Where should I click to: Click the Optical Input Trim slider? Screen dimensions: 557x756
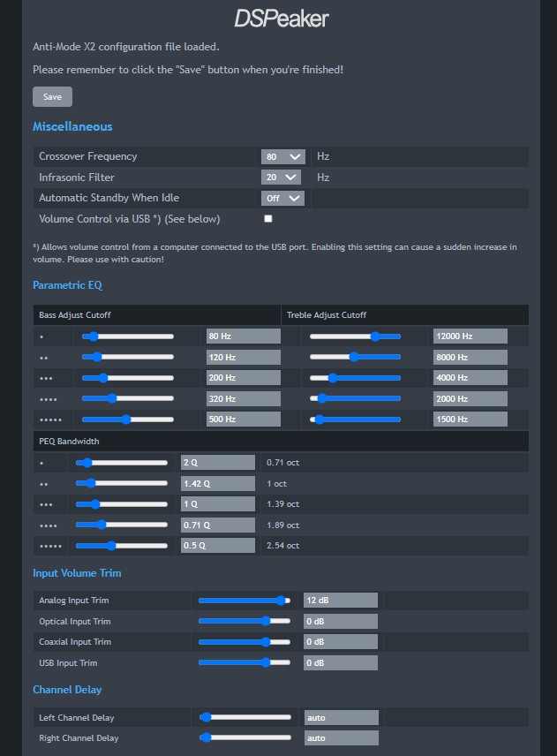pyautogui.click(x=245, y=622)
